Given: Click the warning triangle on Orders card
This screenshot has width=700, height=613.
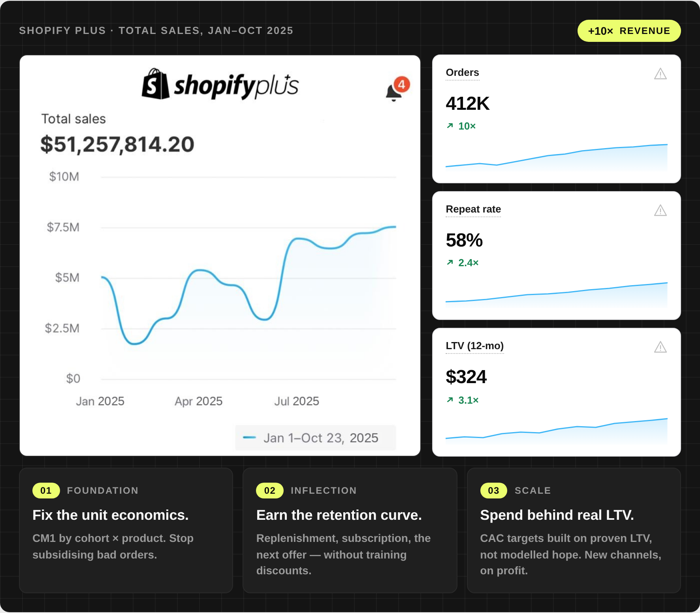Looking at the screenshot, I should point(660,74).
